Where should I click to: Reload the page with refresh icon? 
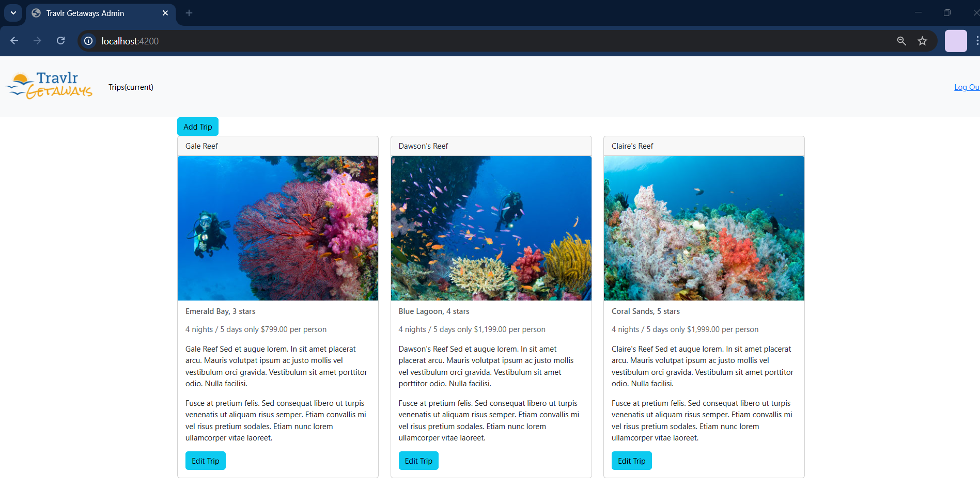click(60, 41)
